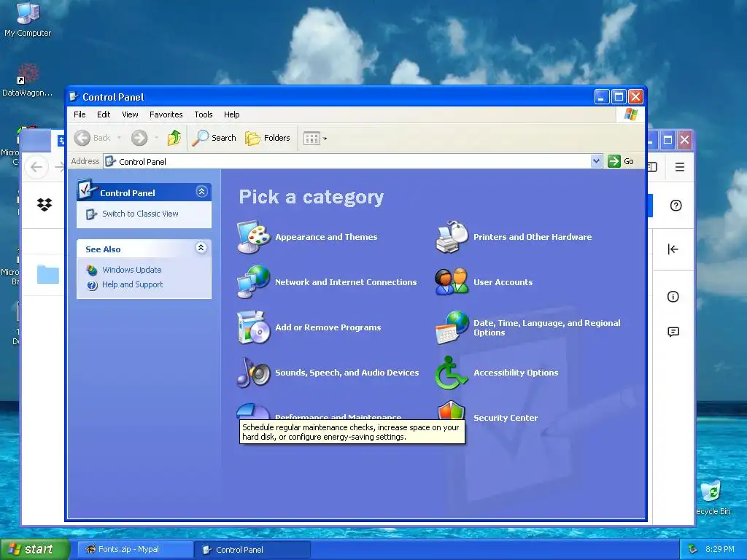Select the My Computer desktop icon

tap(28, 19)
